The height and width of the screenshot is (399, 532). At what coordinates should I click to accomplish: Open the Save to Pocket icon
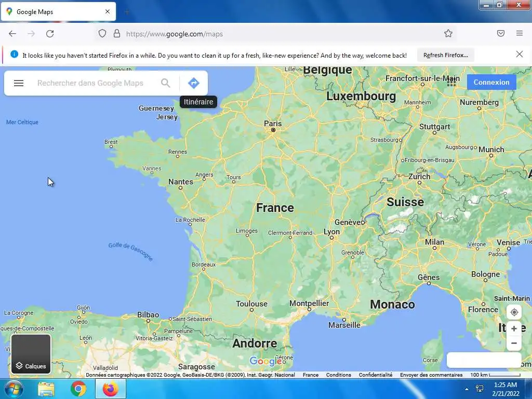(501, 33)
